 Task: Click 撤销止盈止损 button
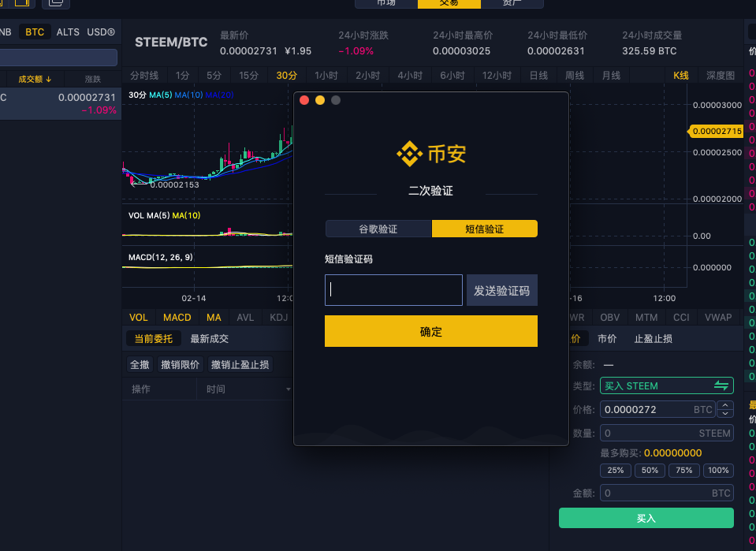pyautogui.click(x=240, y=364)
